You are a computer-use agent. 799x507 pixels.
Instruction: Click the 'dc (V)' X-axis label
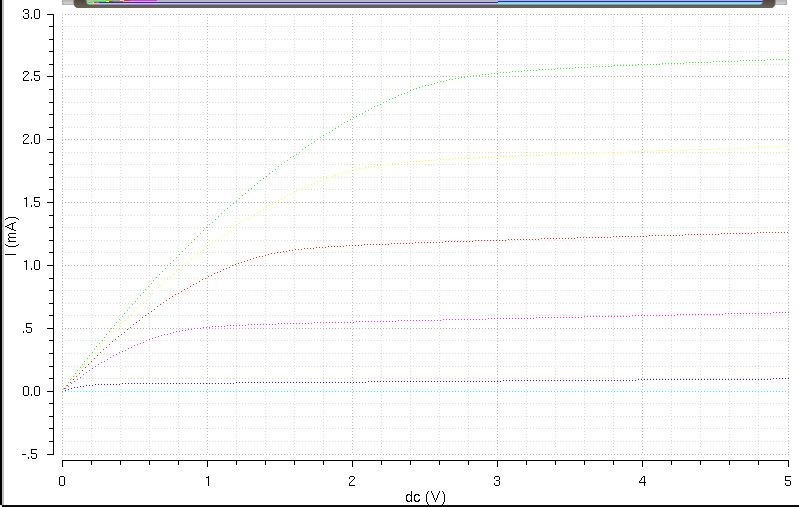[x=425, y=497]
